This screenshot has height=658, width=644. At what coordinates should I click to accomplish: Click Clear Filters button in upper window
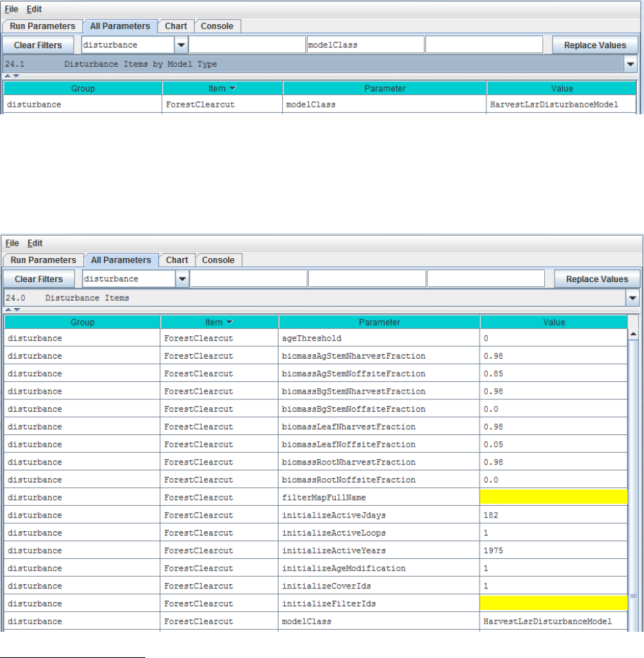(38, 45)
